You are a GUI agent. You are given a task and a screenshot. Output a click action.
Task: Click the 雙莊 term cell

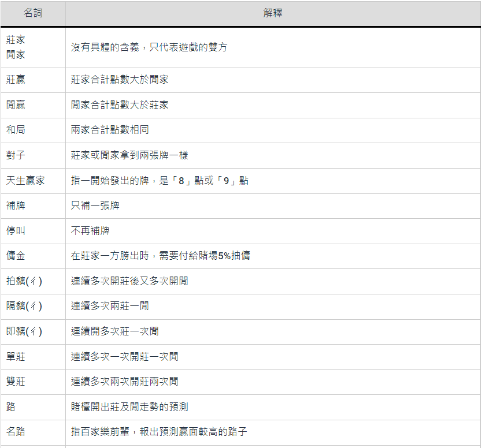point(16,382)
